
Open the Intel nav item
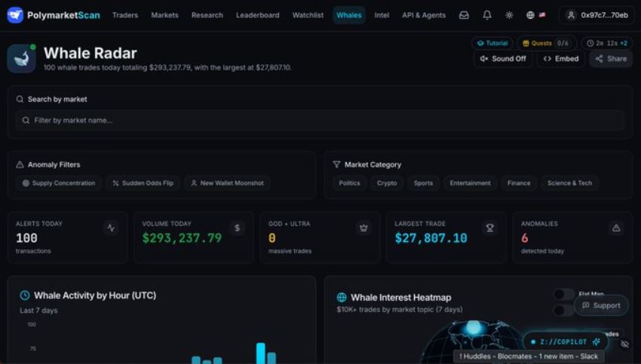tap(382, 15)
